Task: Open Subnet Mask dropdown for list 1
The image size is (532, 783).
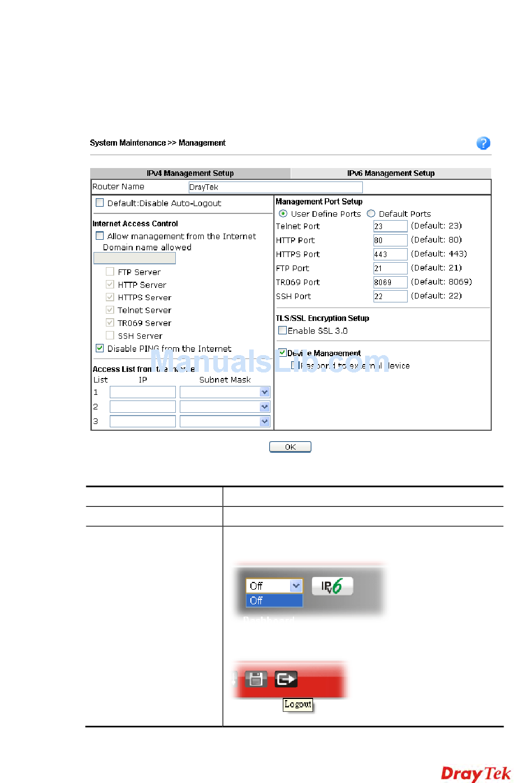Action: coord(265,392)
